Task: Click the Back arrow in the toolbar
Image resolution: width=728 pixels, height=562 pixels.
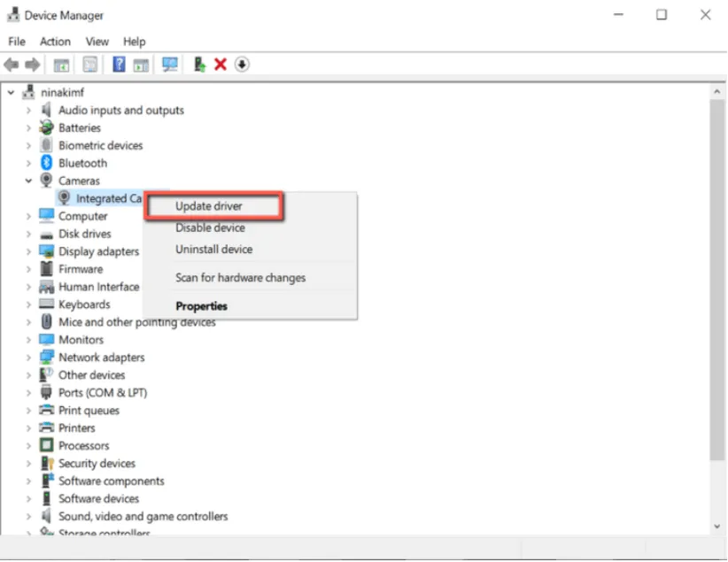Action: point(12,65)
